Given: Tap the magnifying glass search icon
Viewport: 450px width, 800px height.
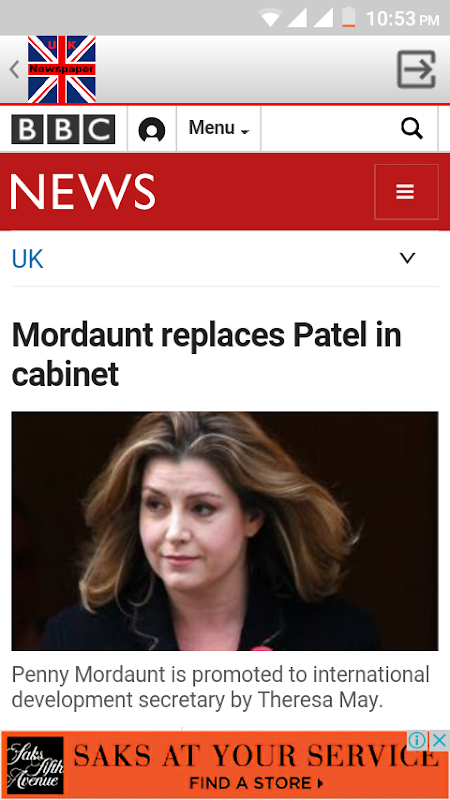Looking at the screenshot, I should coord(412,129).
